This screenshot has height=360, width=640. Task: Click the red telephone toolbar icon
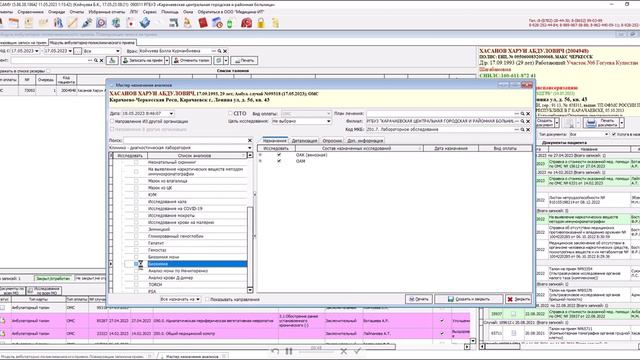click(246, 23)
